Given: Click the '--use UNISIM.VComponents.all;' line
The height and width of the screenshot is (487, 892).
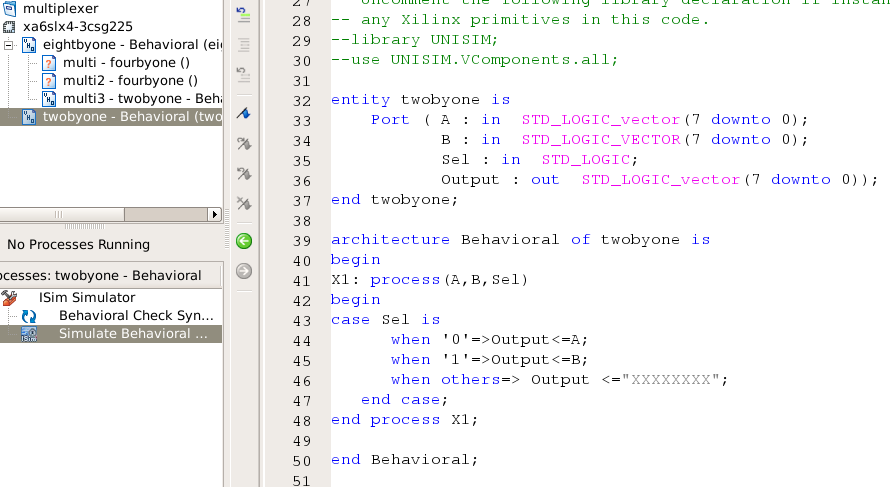Looking at the screenshot, I should coord(474,60).
